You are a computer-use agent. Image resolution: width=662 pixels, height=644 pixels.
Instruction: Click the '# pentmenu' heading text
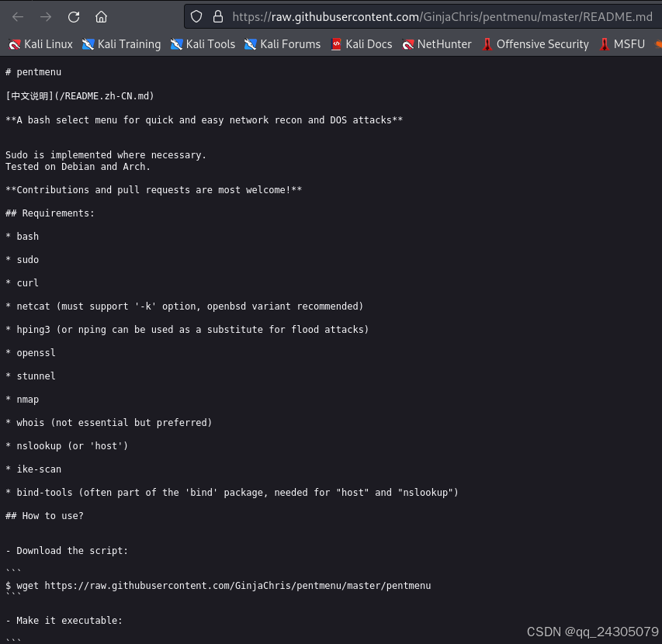[x=33, y=72]
